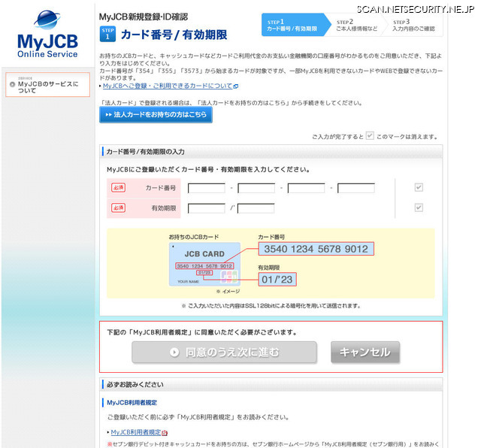Click sample expiry 01/'23 box
This screenshot has width=481, height=448.
(277, 280)
